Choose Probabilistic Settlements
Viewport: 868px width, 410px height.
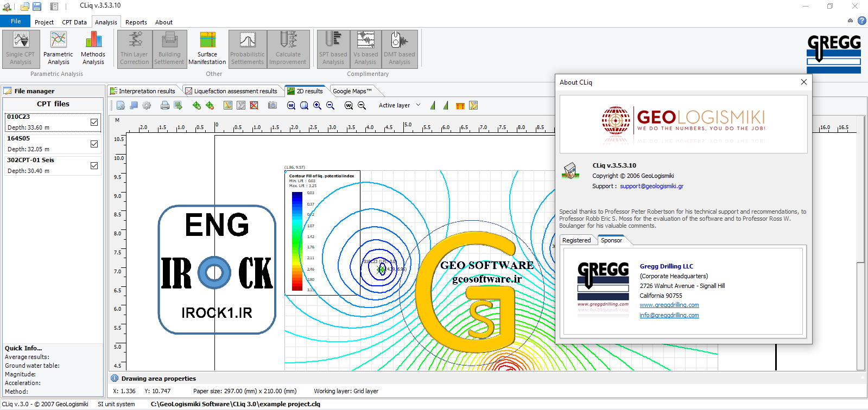248,49
